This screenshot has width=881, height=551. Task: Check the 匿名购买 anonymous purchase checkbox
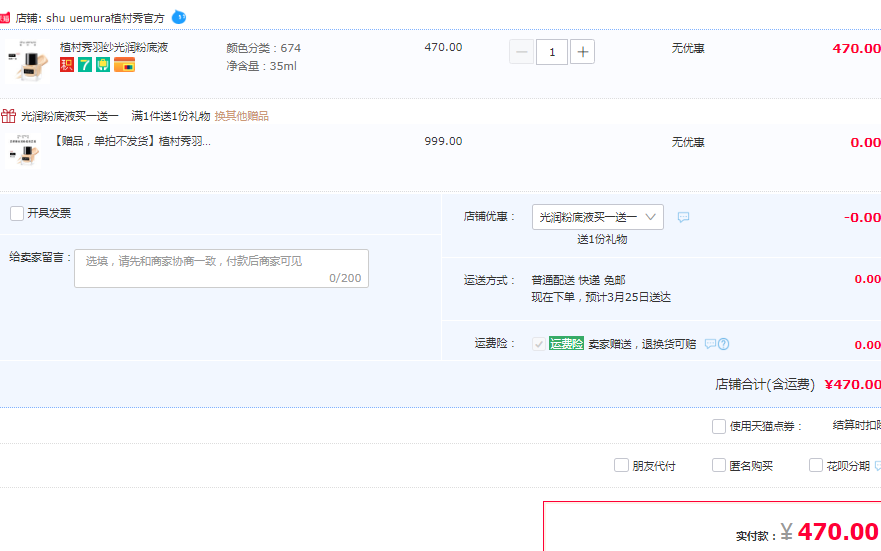719,465
